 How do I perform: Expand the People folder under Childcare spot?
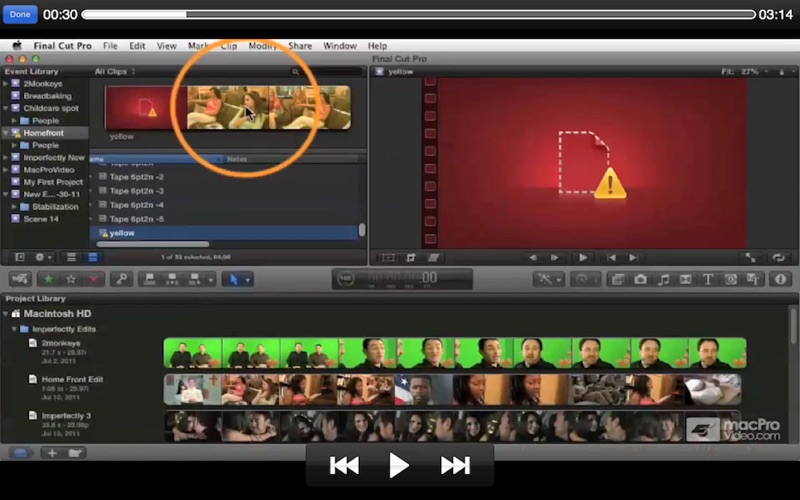tap(14, 120)
